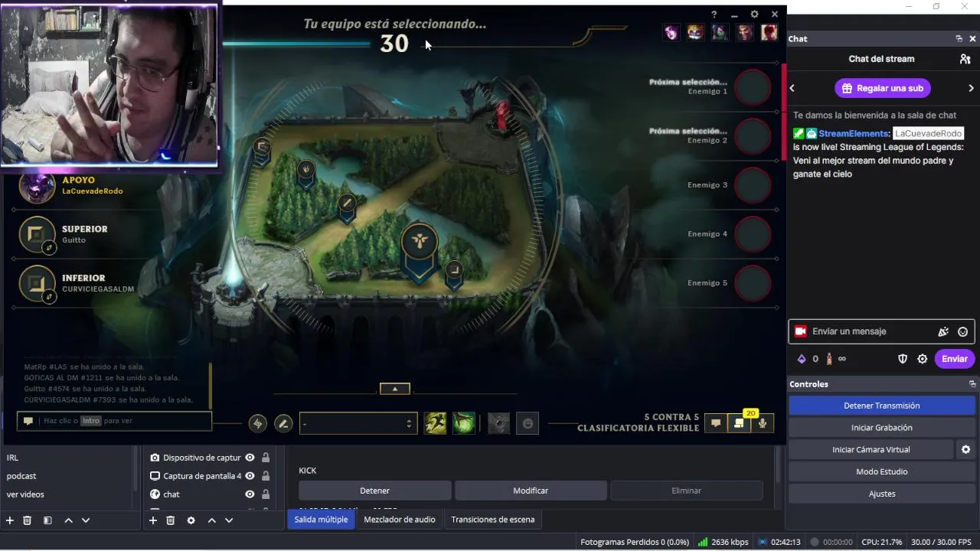Viewport: 980px width, 551px height.
Task: Hide Captura de pantalla 4 source
Action: (250, 476)
